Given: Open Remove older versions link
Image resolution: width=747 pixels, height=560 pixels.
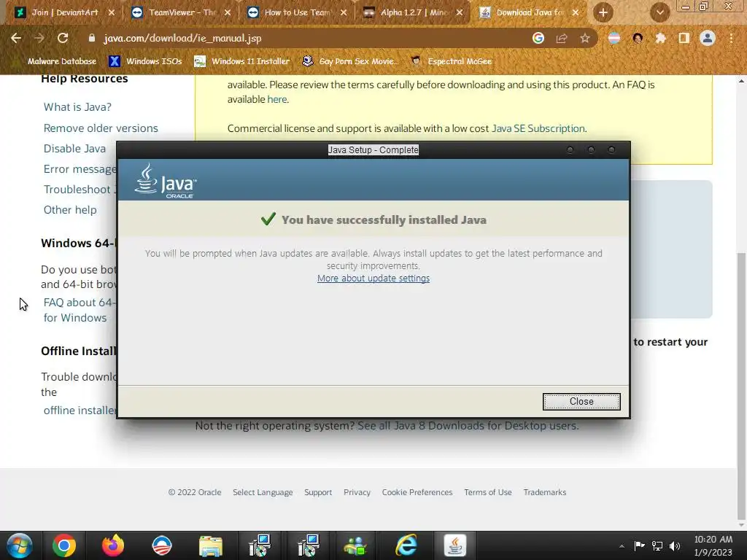Looking at the screenshot, I should pos(101,128).
